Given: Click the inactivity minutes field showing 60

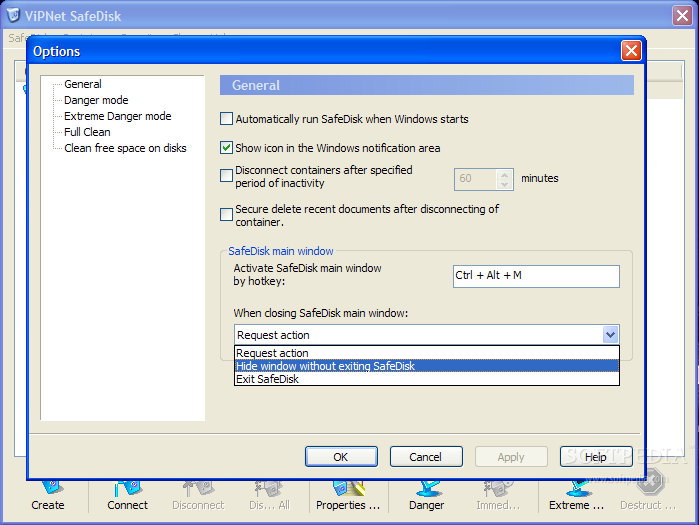Looking at the screenshot, I should pyautogui.click(x=475, y=179).
